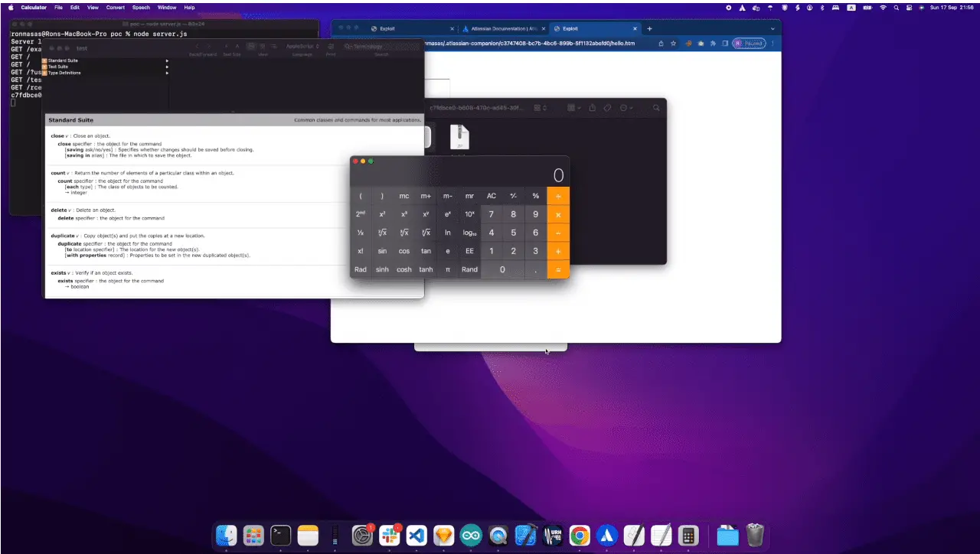Toggle the 2nd function key in Calculator
The image size is (980, 554).
[x=361, y=214]
